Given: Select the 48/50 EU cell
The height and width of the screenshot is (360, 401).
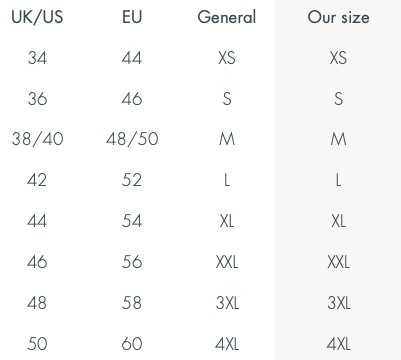Looking at the screenshot, I should pyautogui.click(x=132, y=139).
